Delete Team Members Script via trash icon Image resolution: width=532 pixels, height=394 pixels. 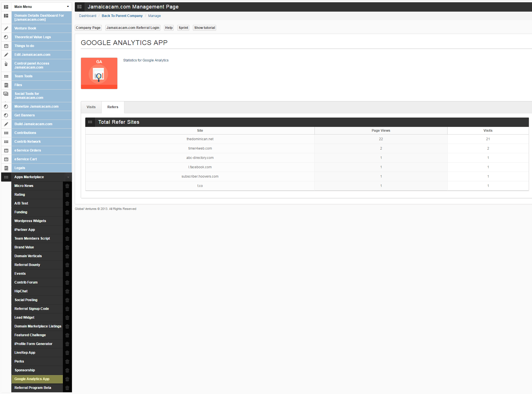coord(67,238)
